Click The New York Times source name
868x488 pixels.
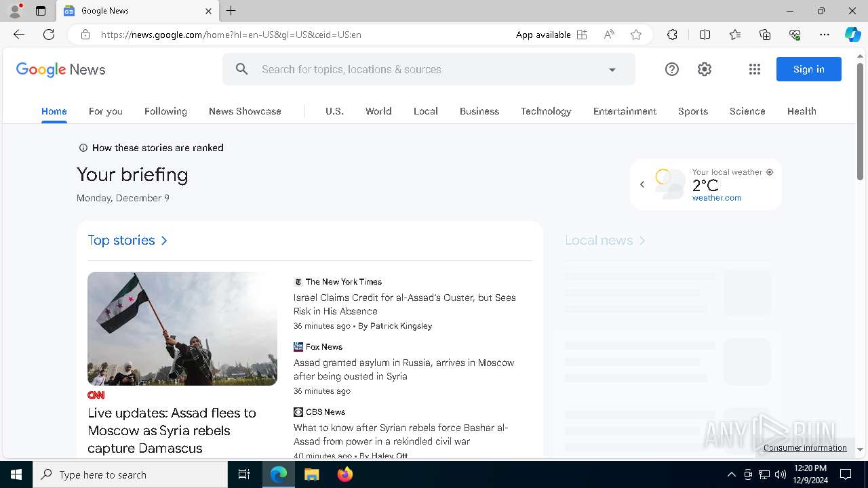coord(344,282)
